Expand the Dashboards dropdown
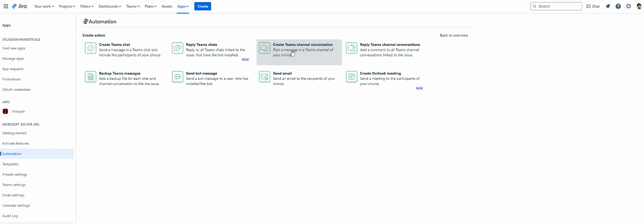The height and width of the screenshot is (224, 644). tap(110, 6)
